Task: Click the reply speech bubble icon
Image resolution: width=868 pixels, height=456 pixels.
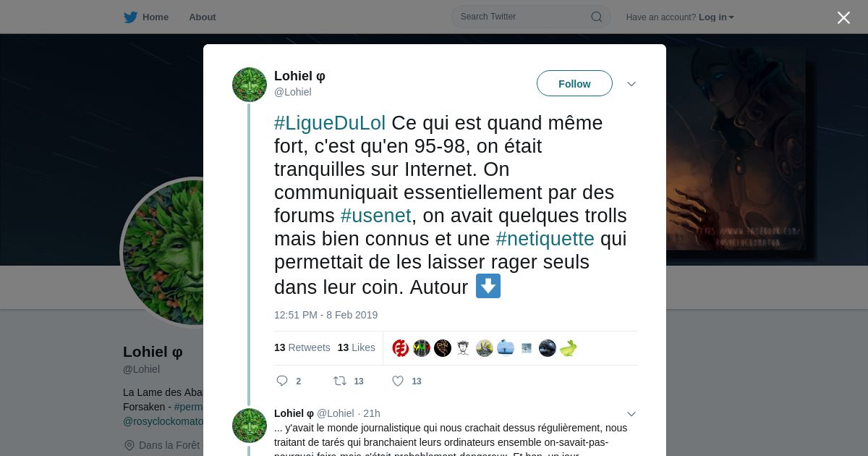Action: point(282,381)
